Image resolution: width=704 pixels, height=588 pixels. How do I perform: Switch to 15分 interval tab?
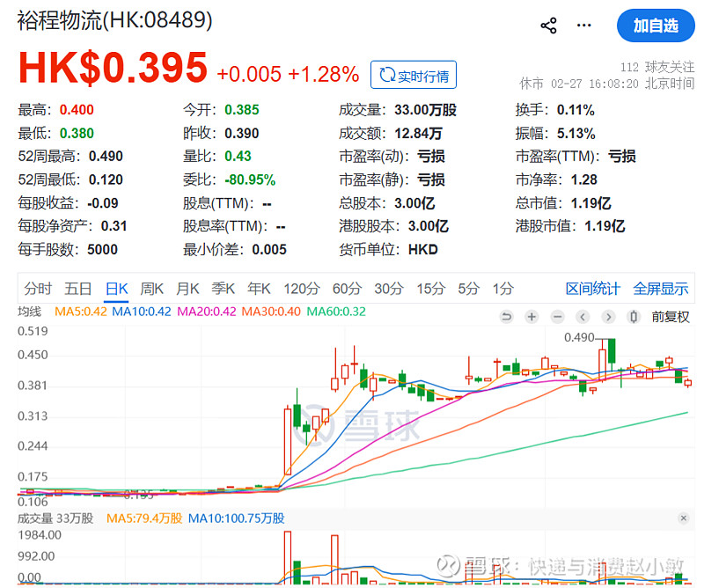click(431, 289)
